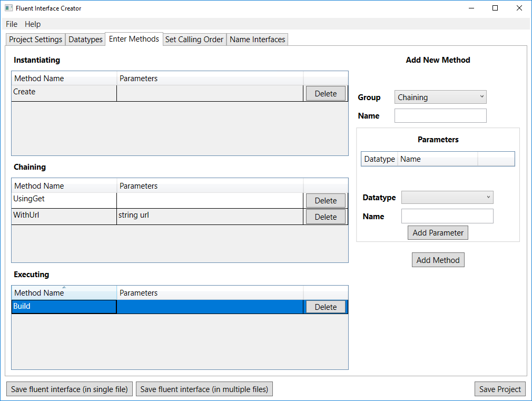
Task: Delete the Create method
Action: pyautogui.click(x=326, y=93)
